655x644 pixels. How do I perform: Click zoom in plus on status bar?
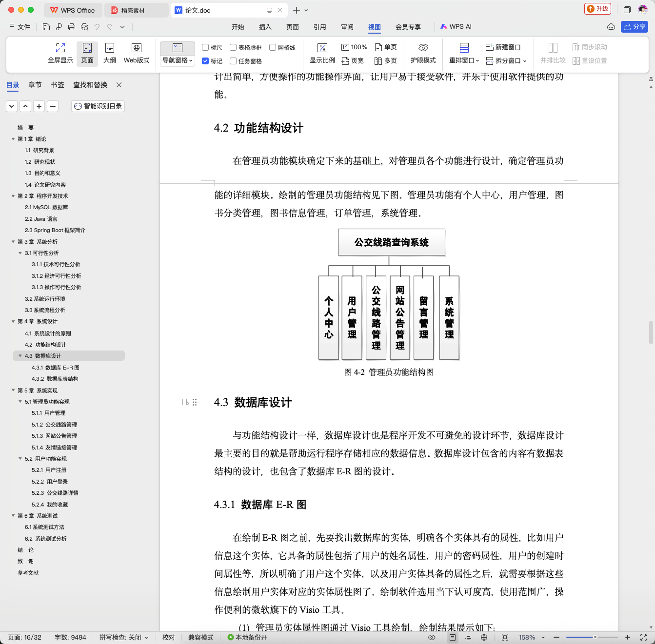(x=628, y=637)
